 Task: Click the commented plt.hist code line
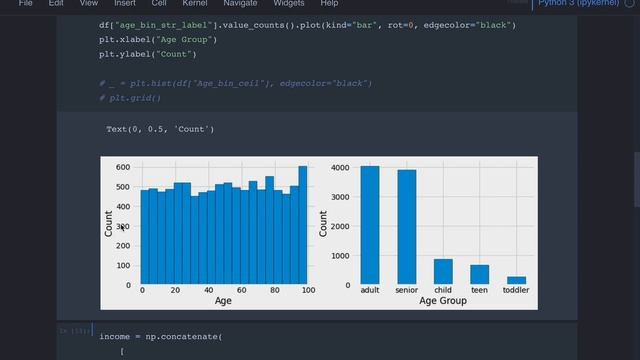click(x=236, y=83)
